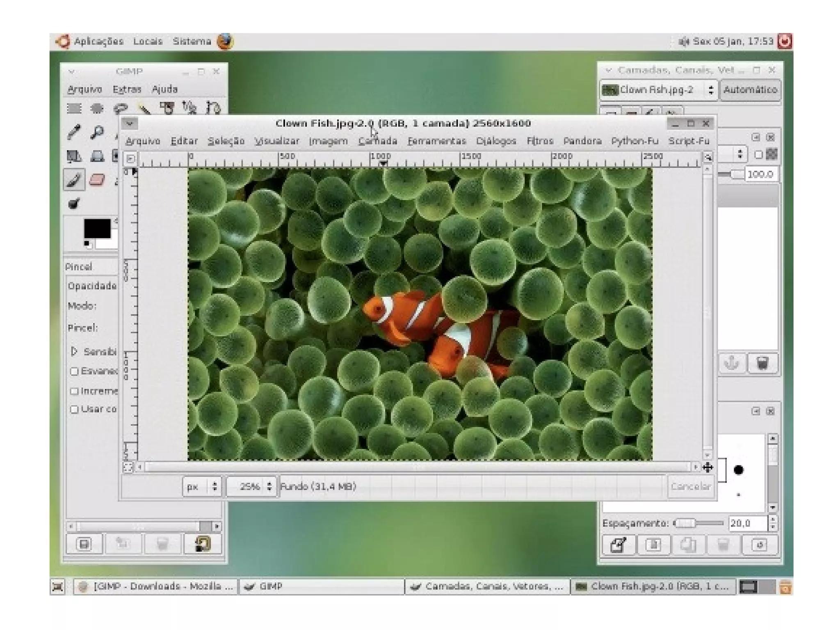Toggle keep transparency checkbox in layers panel
Viewport: 840px width, 630px height.
tap(758, 155)
